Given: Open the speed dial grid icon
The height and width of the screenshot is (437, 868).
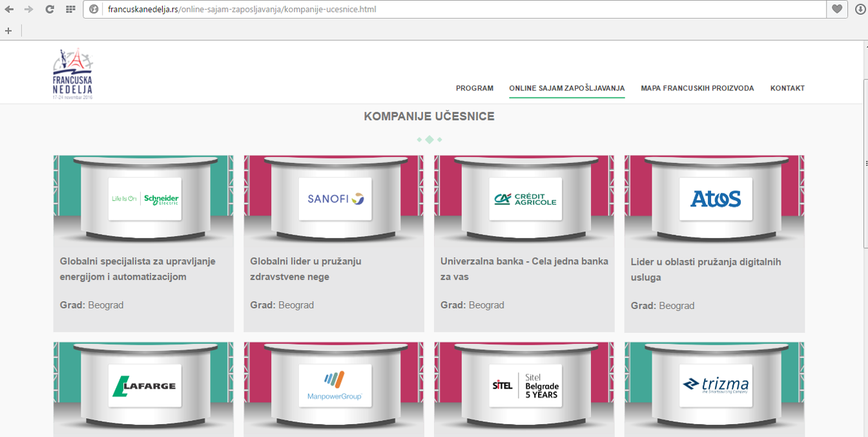Looking at the screenshot, I should (x=70, y=9).
